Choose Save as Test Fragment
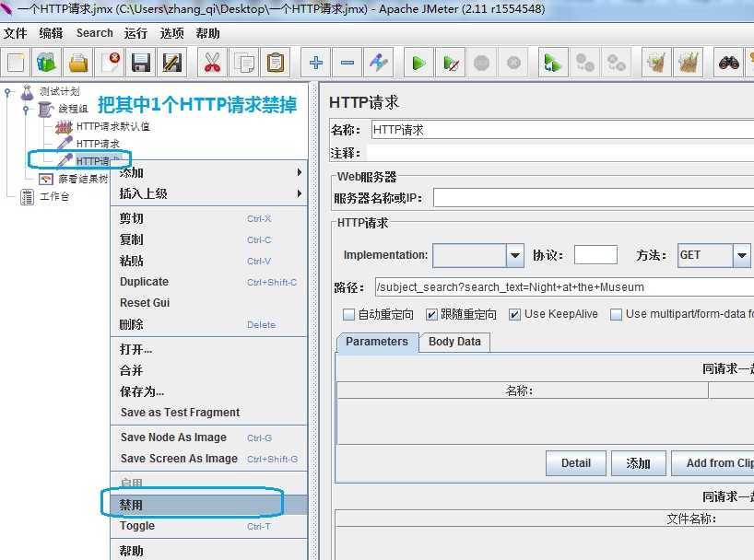 point(208,413)
